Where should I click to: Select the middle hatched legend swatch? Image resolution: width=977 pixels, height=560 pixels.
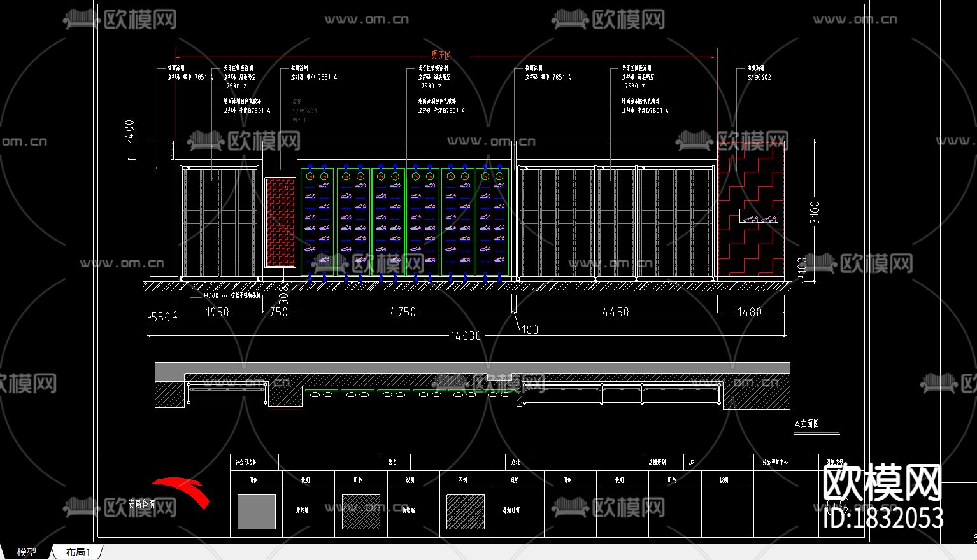360,512
